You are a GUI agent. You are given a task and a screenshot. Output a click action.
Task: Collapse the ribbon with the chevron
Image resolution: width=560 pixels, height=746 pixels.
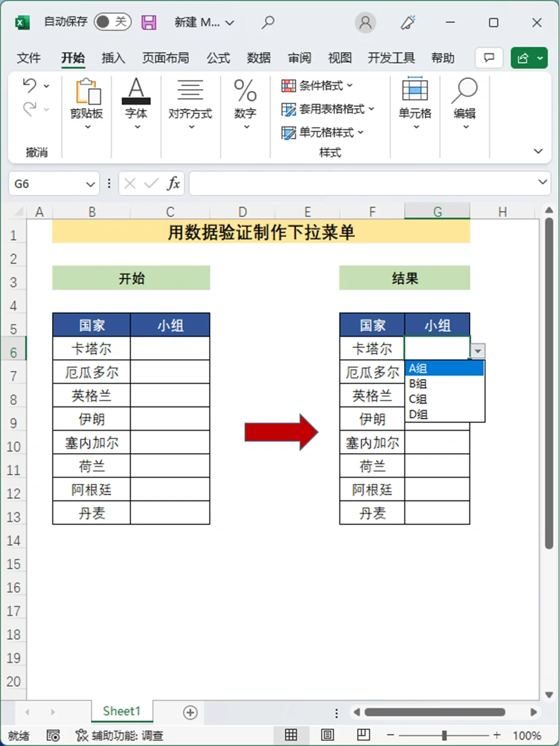(538, 151)
